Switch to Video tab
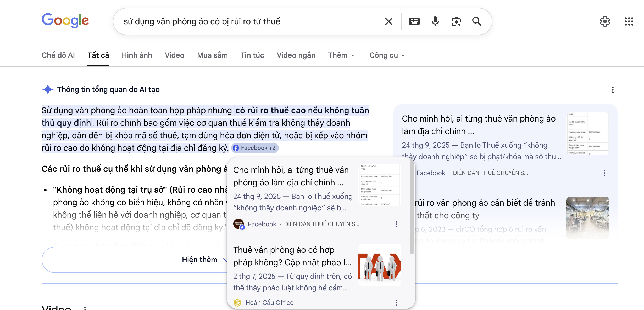 tap(175, 55)
